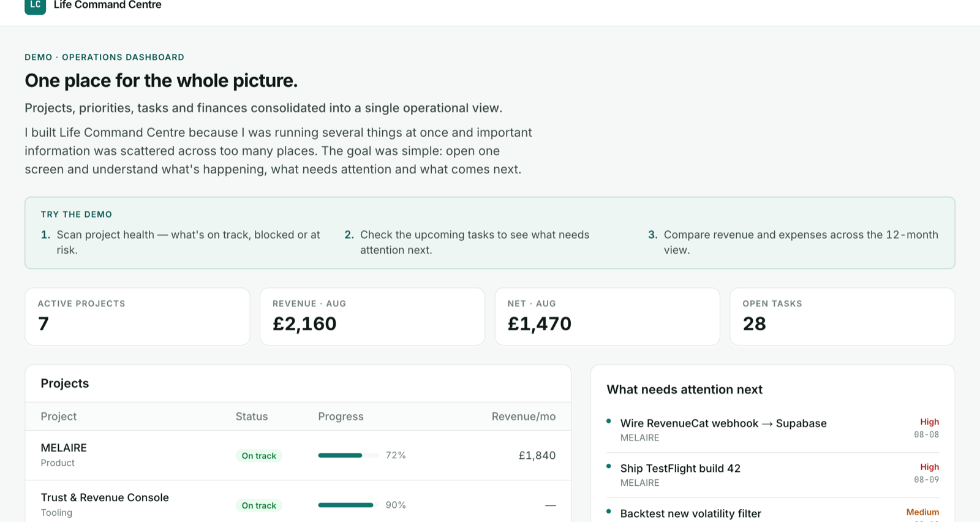Click the Medium priority label
Viewport: 980px width, 522px height.
(x=922, y=512)
